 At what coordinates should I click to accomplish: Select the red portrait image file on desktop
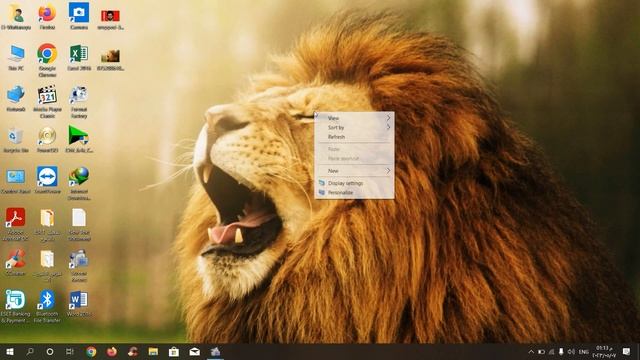pyautogui.click(x=110, y=19)
